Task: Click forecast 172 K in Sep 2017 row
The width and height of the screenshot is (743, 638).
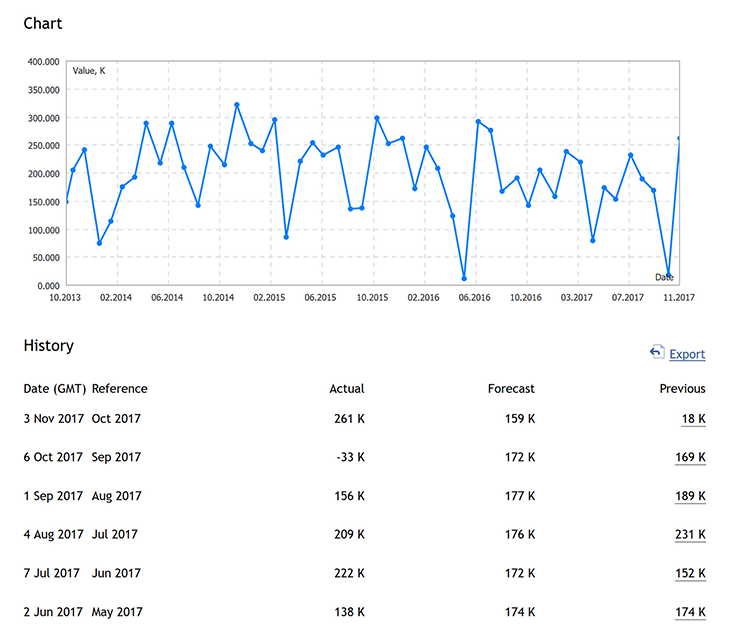Action: point(520,457)
